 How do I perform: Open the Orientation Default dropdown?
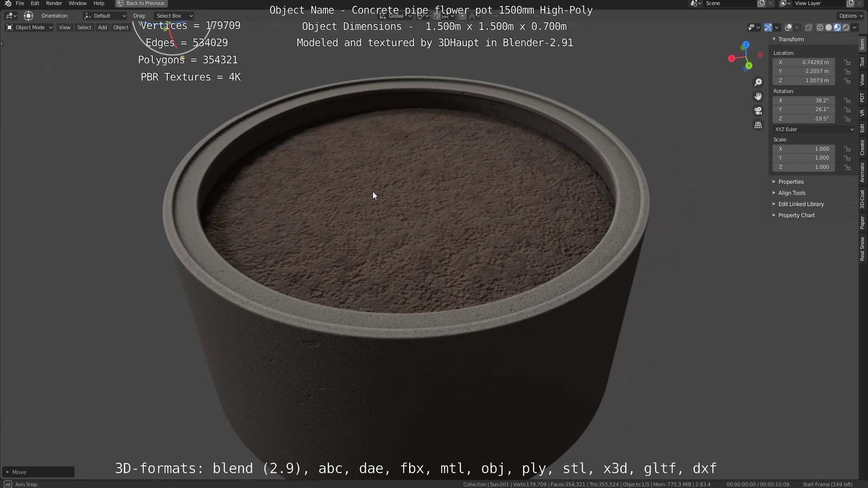105,16
